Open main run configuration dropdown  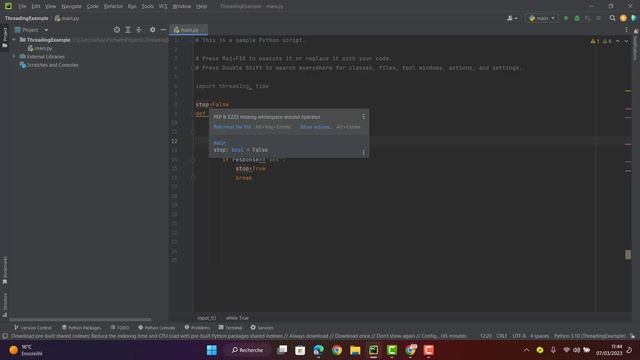tap(542, 18)
